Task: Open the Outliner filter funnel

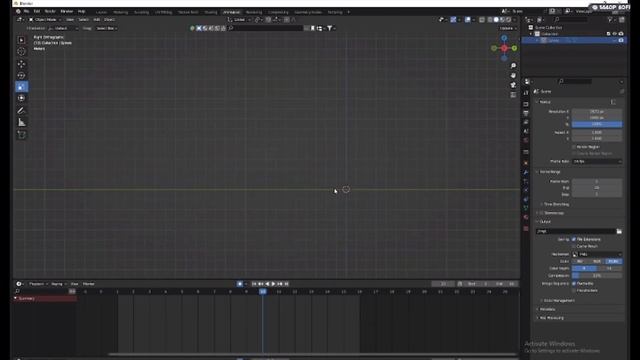Action: (x=611, y=20)
